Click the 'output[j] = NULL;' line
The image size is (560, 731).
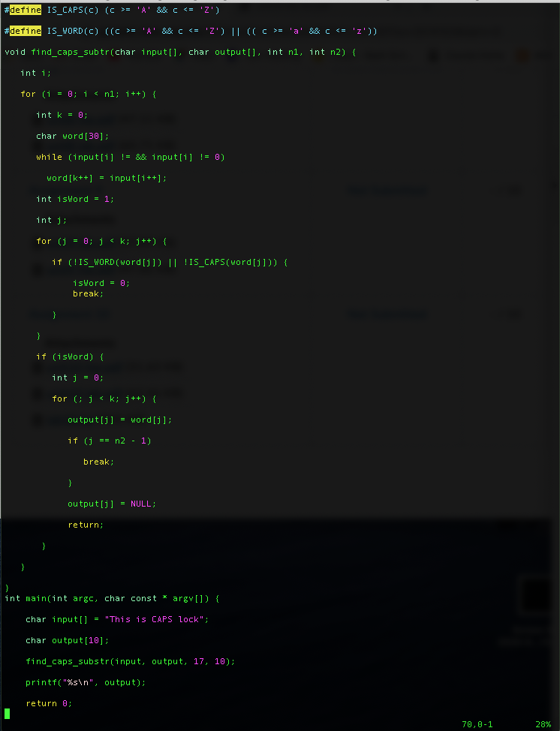pos(112,504)
